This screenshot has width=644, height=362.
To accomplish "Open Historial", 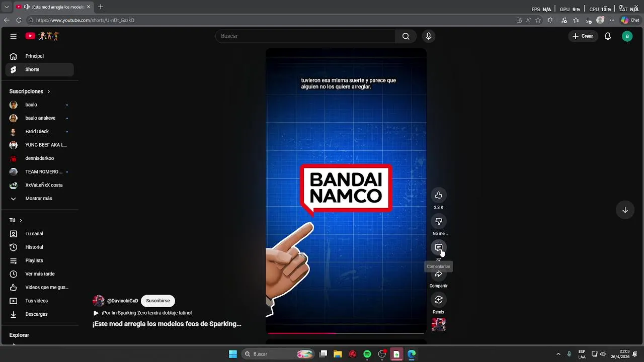I will point(40,247).
